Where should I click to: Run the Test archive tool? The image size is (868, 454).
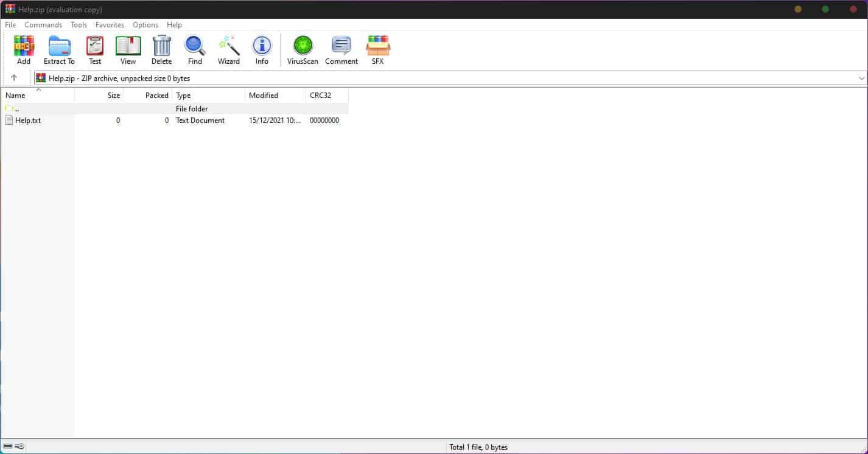point(95,46)
